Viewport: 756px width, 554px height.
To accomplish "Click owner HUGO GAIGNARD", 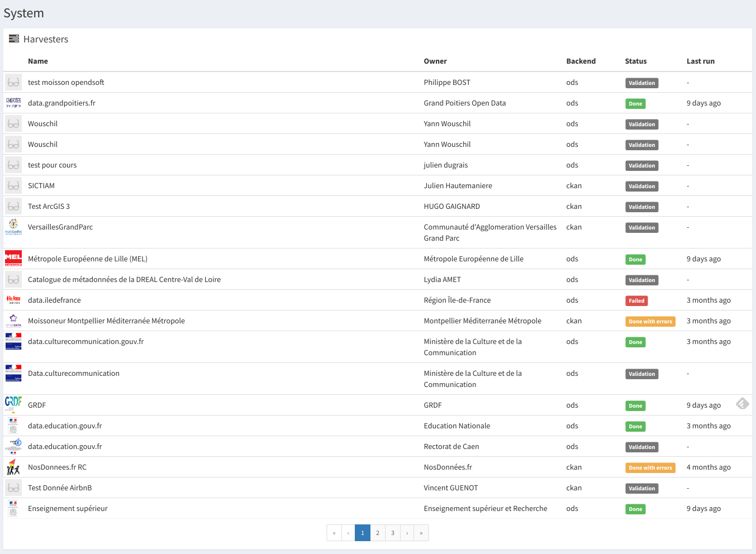I will [x=452, y=206].
